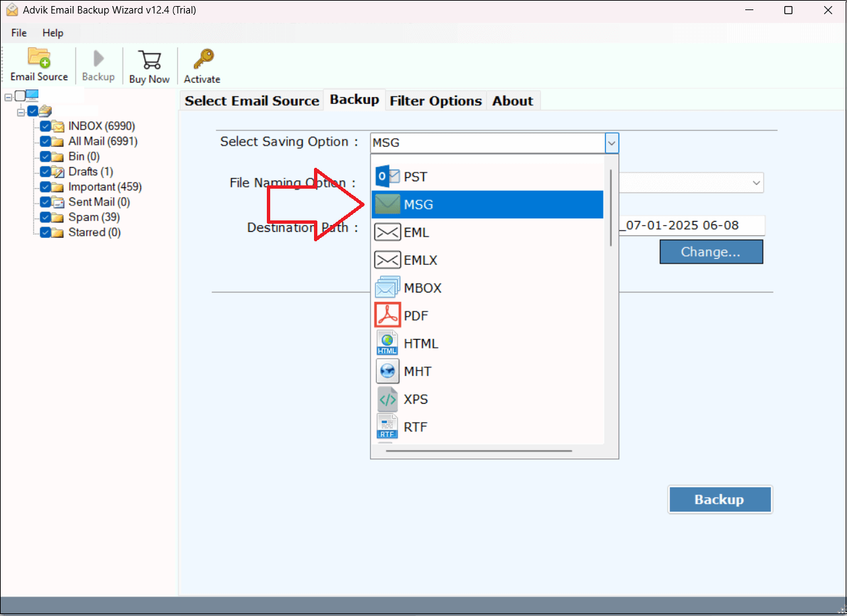847x616 pixels.
Task: Choose the XPS format icon
Action: click(387, 399)
